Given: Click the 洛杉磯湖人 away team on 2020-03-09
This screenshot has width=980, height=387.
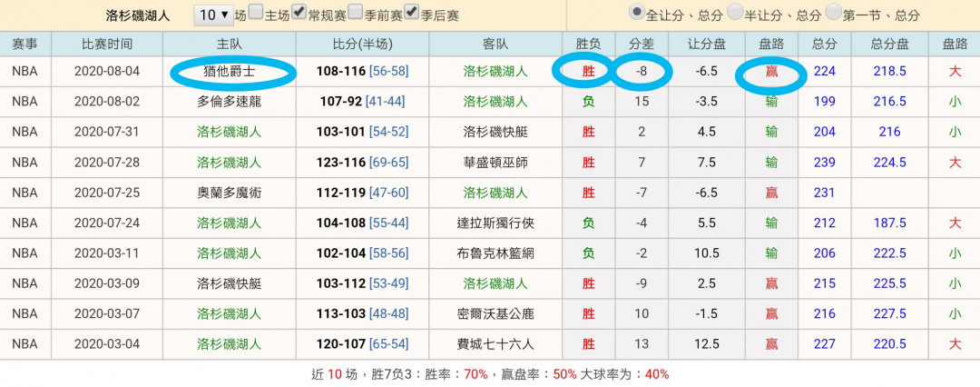Looking at the screenshot, I should [495, 283].
